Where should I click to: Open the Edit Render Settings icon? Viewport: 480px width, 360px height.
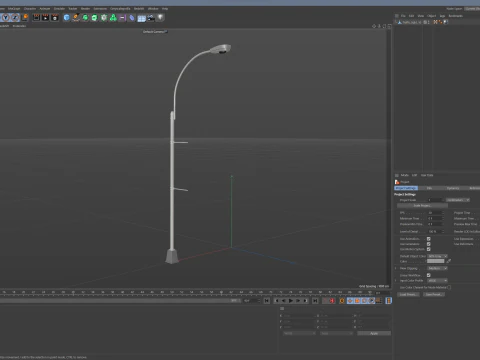point(55,17)
